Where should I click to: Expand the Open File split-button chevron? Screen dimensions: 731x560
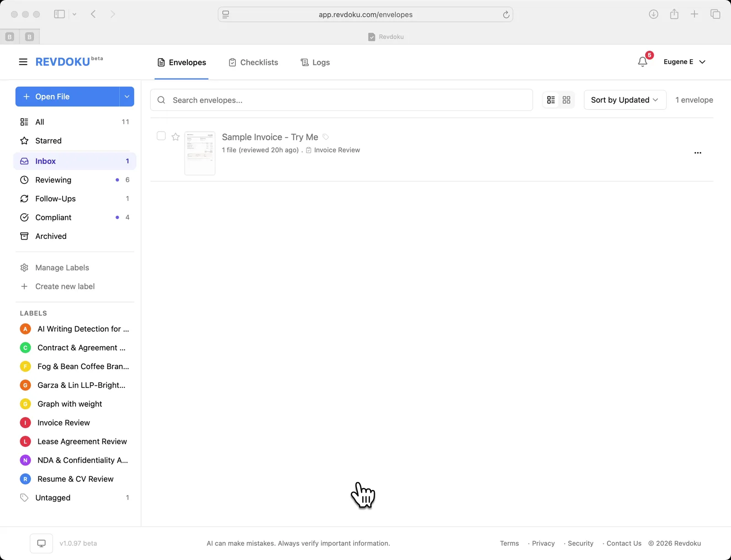click(x=127, y=96)
